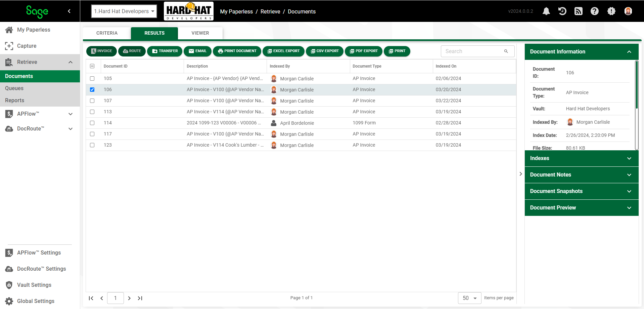The width and height of the screenshot is (644, 309).
Task: Go to the first page
Action: 91,298
